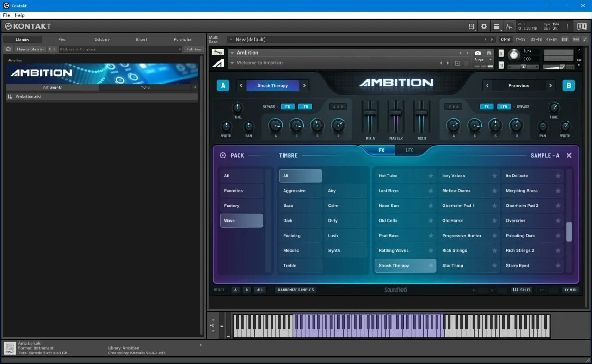Save snapshot icon beside Welcome to Ambition

tap(457, 63)
